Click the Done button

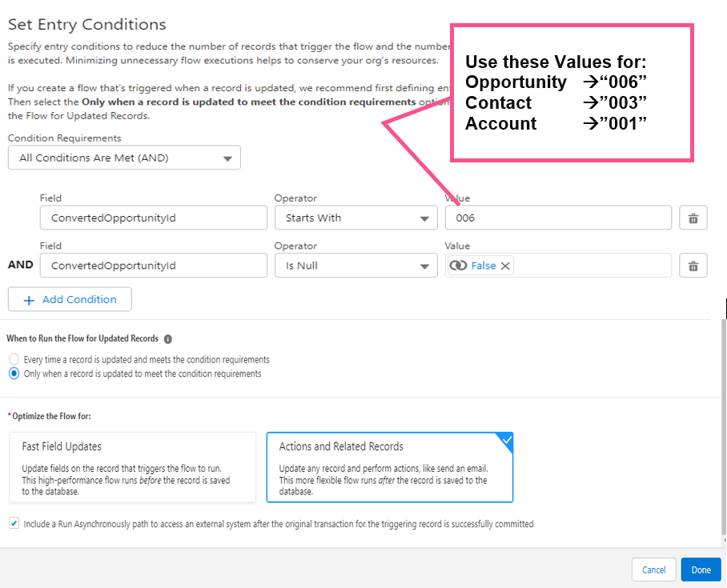[701, 570]
